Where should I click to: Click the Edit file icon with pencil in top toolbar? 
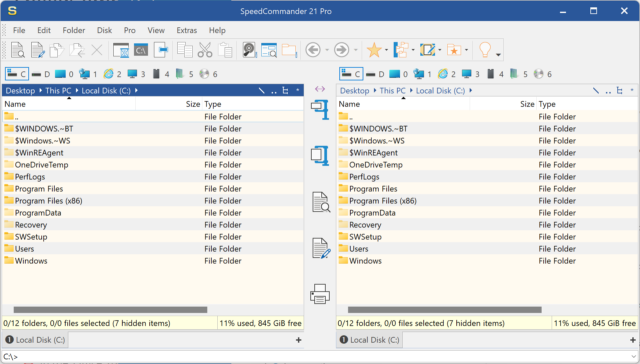(38, 50)
